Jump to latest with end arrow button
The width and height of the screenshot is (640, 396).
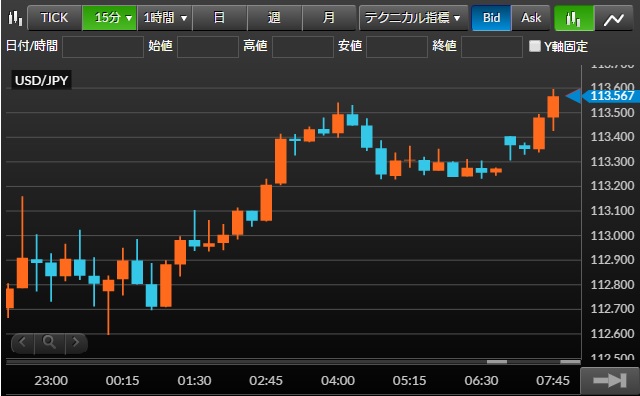(610, 380)
